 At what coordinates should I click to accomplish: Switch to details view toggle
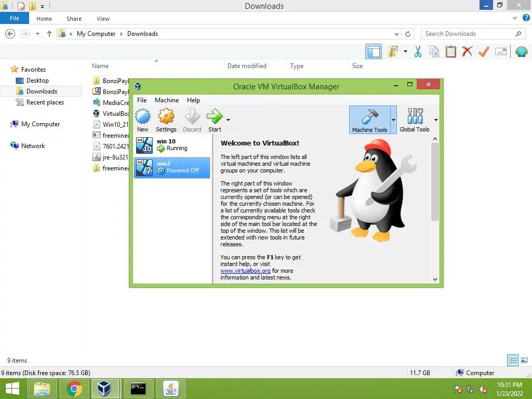[x=513, y=361]
